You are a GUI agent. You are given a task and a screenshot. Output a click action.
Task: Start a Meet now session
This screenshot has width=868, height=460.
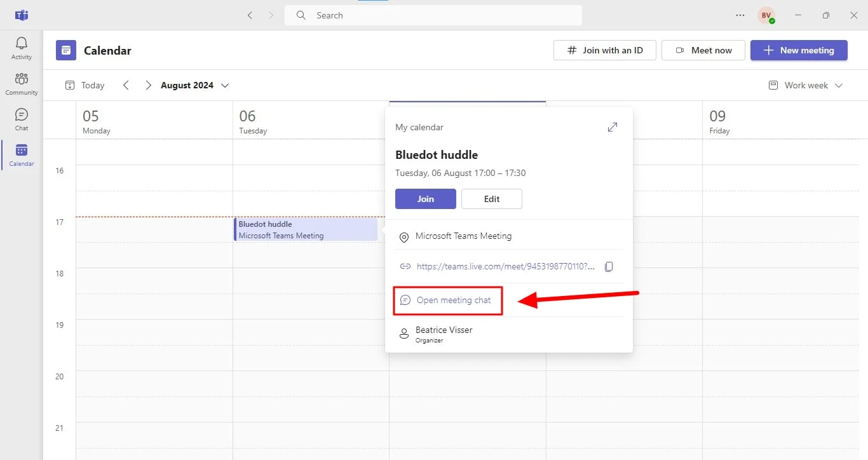(703, 50)
